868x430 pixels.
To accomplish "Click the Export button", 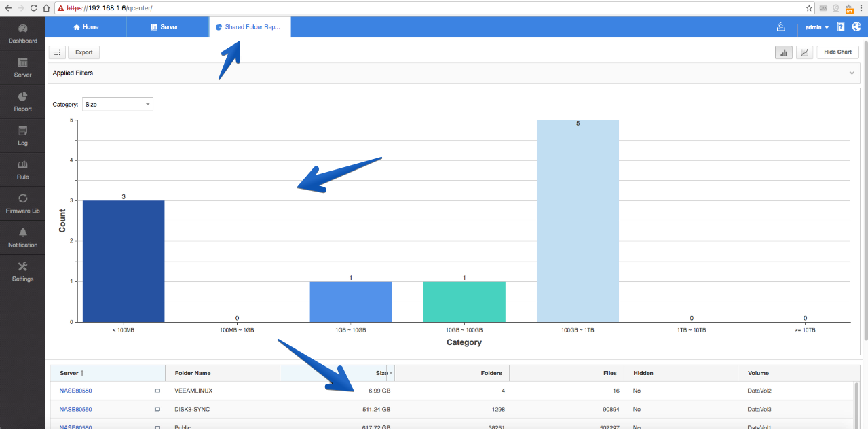I will [x=84, y=52].
